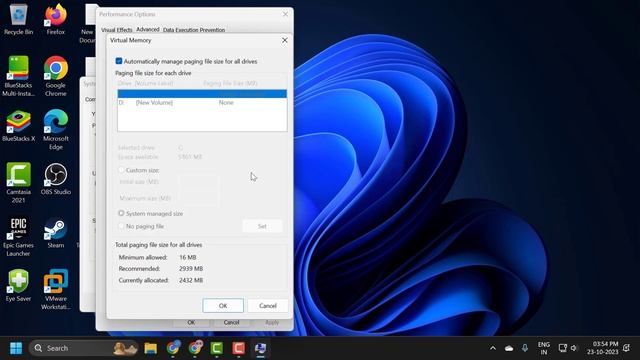Open the Data Execution Prevention tab

[x=194, y=30]
